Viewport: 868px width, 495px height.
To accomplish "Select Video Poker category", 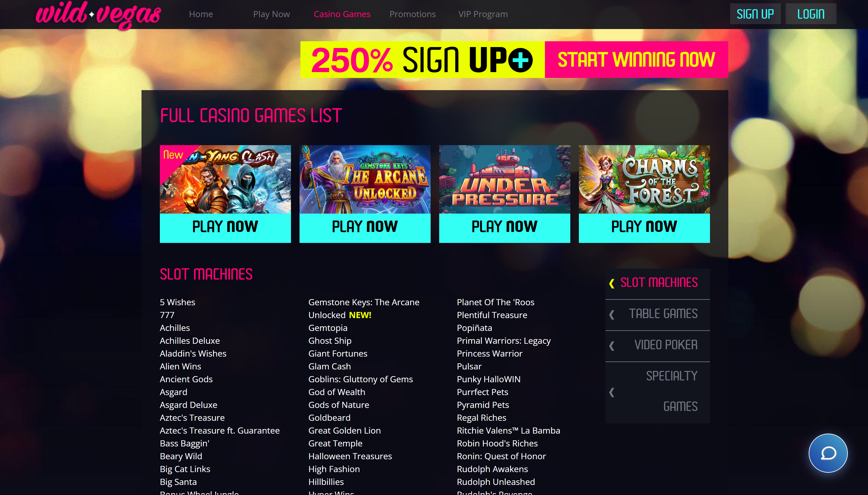I will [x=666, y=345].
